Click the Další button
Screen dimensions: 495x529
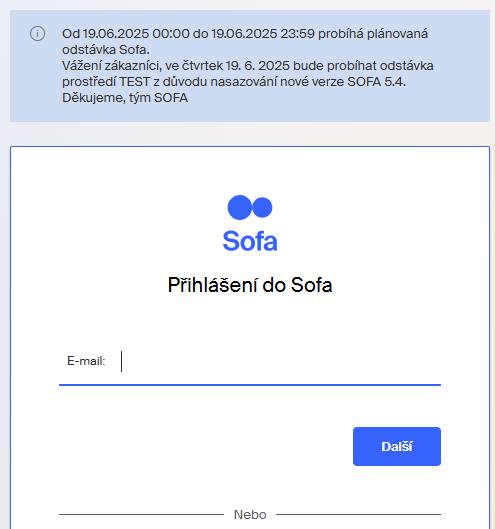(x=397, y=446)
